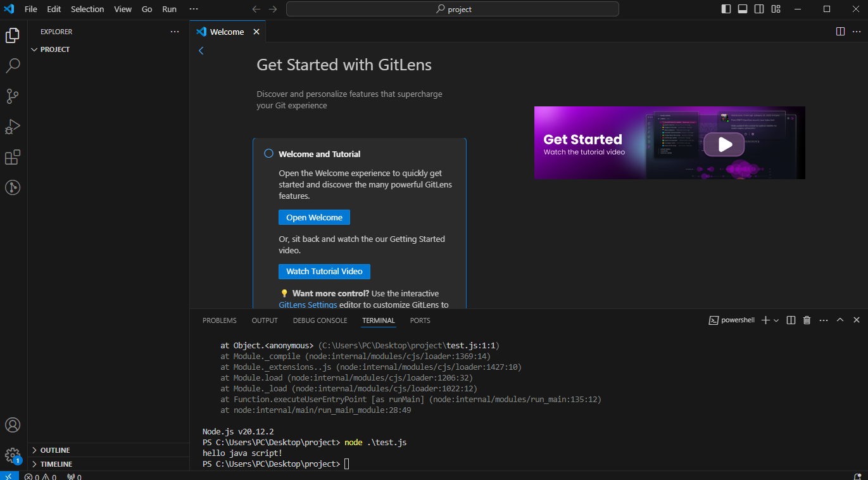Click the EXPLORER sidebar title
The height and width of the screenshot is (480, 868).
pos(56,32)
